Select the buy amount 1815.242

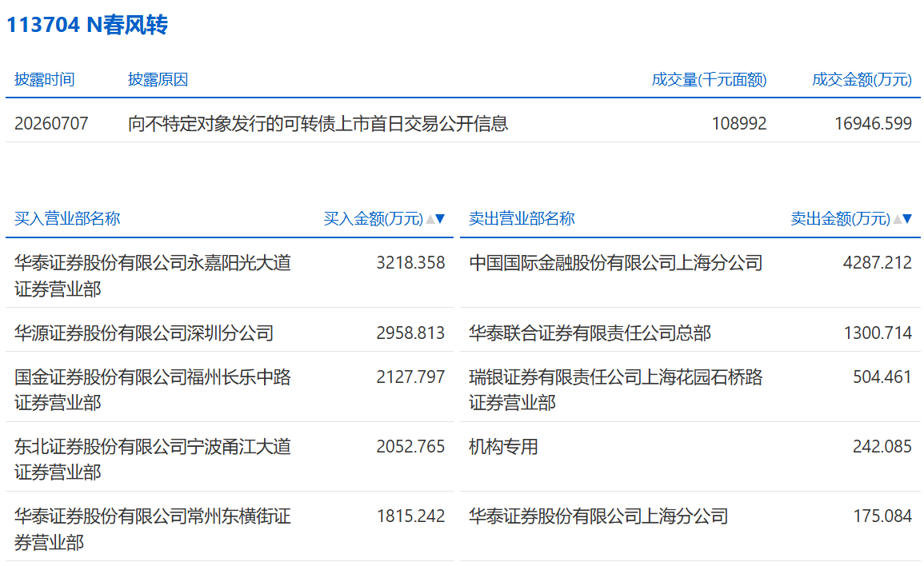click(x=410, y=516)
